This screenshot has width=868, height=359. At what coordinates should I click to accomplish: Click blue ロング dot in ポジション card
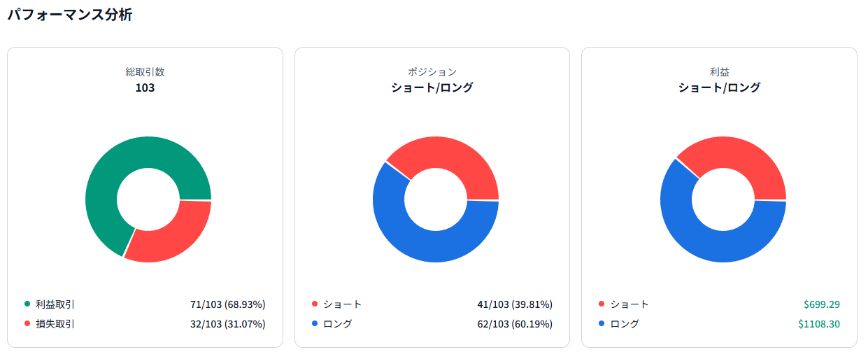coord(315,324)
